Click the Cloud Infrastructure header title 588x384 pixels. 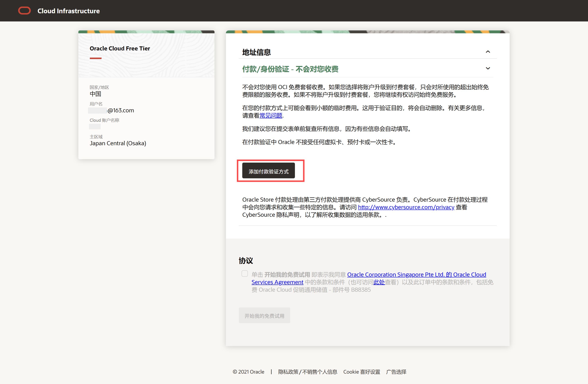click(x=69, y=11)
